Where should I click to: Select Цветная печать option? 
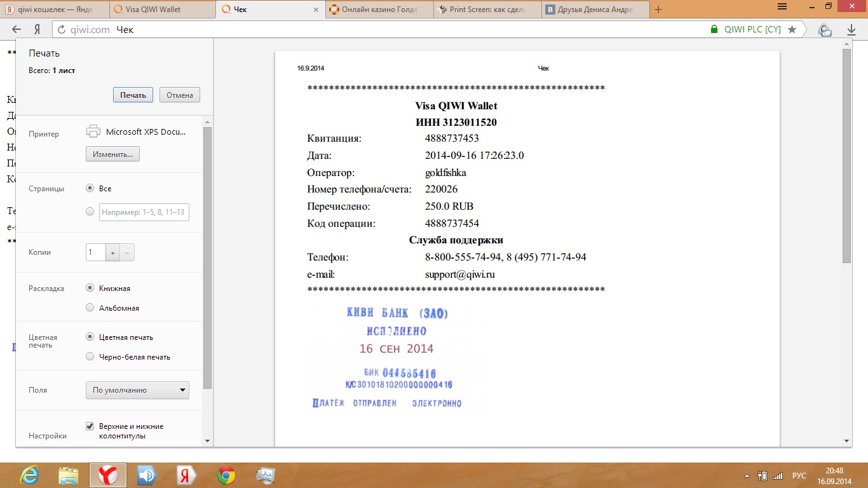90,337
